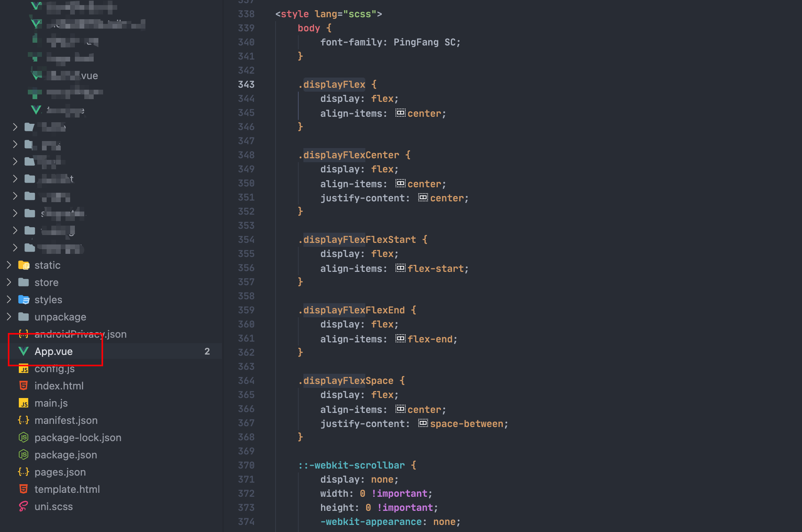This screenshot has height=532, width=802.
Task: Select App.vue in the file tree
Action: 54,351
